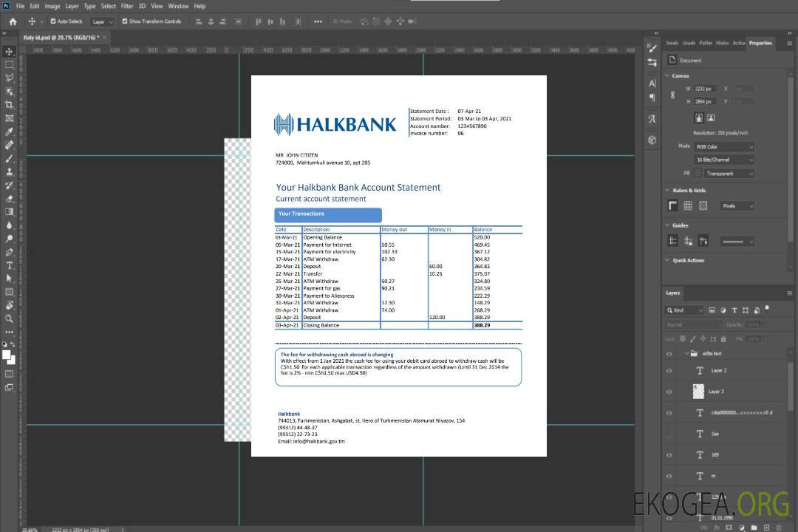798x532 pixels.
Task: Click the lock all layers padlock icon
Action: (x=723, y=338)
